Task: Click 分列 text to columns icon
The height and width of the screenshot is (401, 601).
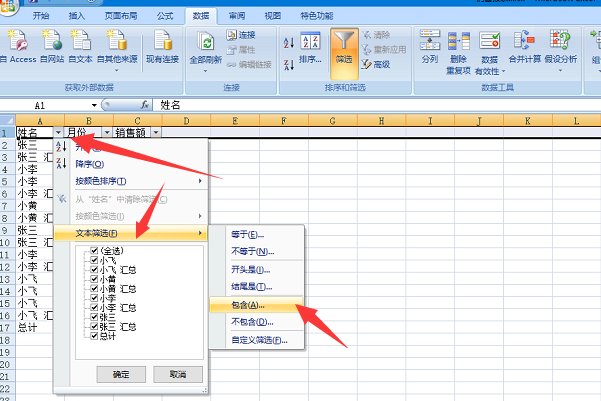Action: click(430, 40)
